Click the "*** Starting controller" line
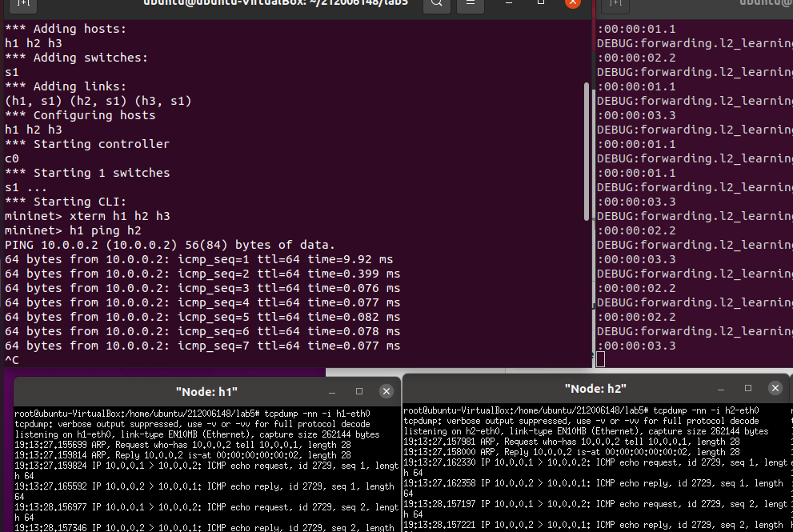Viewport: 793px width, 532px height. pyautogui.click(x=87, y=144)
